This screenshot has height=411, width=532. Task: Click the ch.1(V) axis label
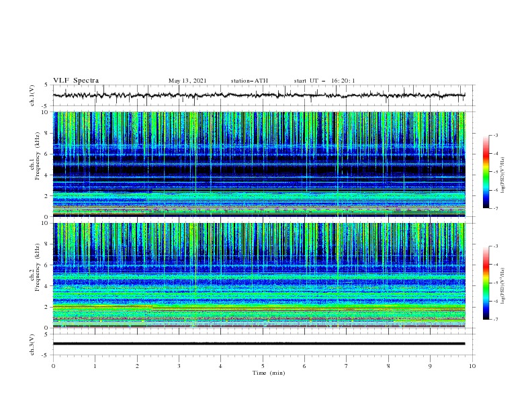click(x=32, y=95)
